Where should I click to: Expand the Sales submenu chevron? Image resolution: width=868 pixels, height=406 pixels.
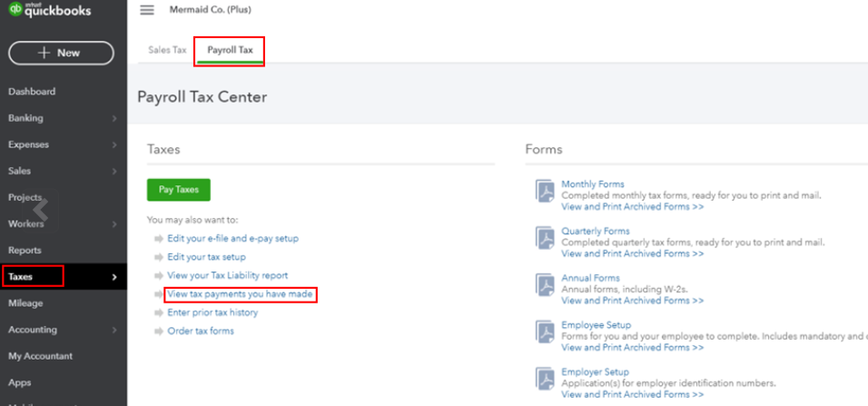point(114,172)
